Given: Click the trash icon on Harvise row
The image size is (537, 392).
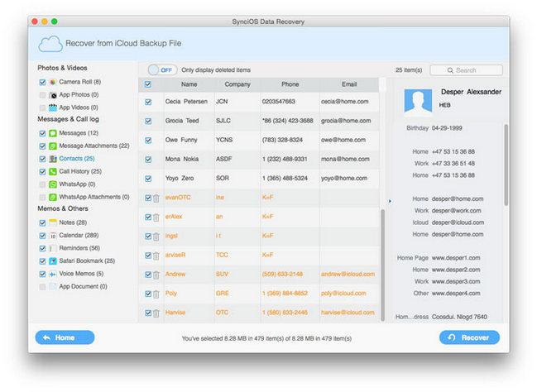Looking at the screenshot, I should click(x=156, y=313).
